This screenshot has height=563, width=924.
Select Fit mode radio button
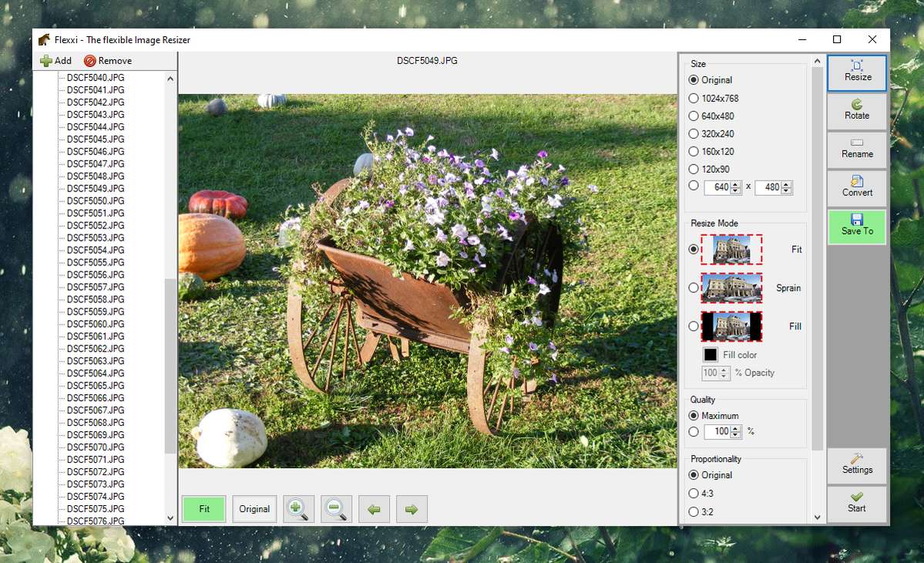(694, 249)
